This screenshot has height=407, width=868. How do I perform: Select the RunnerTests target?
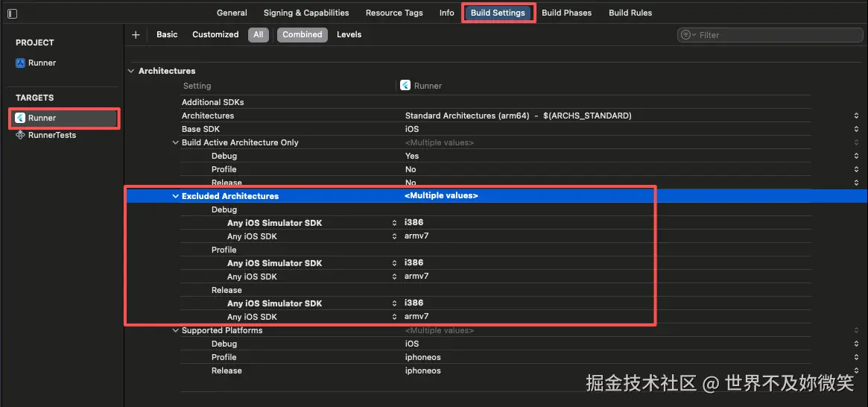[52, 135]
